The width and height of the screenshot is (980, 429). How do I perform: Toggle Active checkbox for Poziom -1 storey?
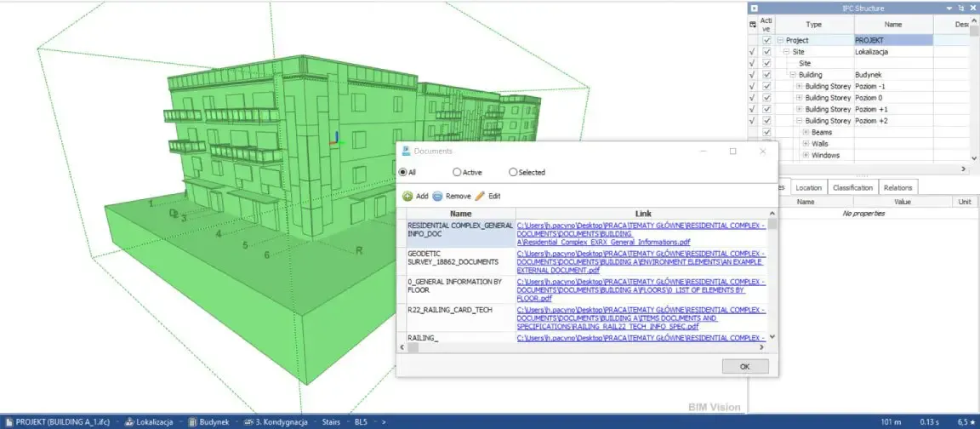[x=766, y=86]
